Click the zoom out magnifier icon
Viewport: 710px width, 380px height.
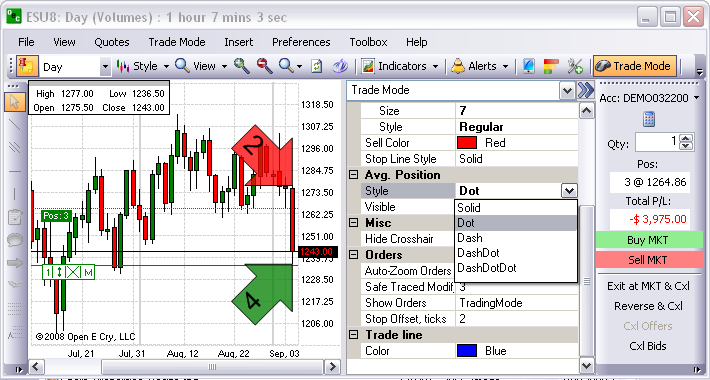[264, 66]
